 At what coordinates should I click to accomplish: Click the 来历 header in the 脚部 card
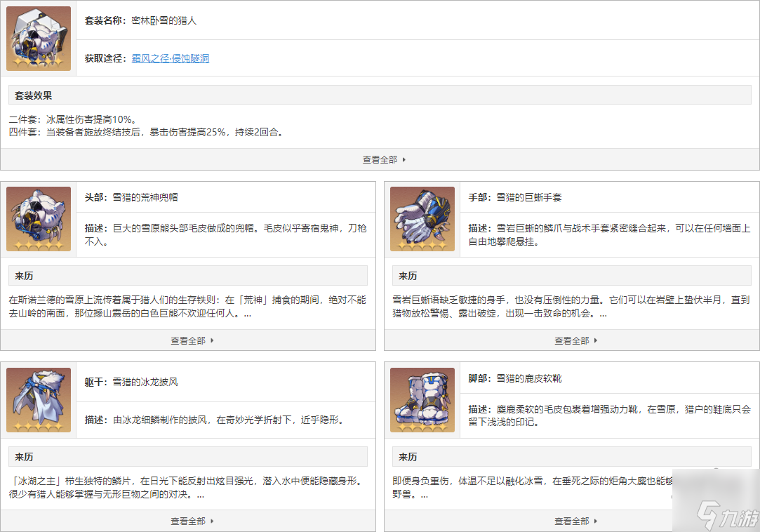(x=571, y=457)
